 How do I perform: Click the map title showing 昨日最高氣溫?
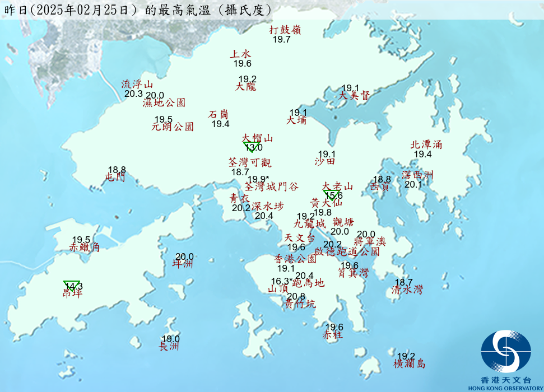(x=139, y=10)
